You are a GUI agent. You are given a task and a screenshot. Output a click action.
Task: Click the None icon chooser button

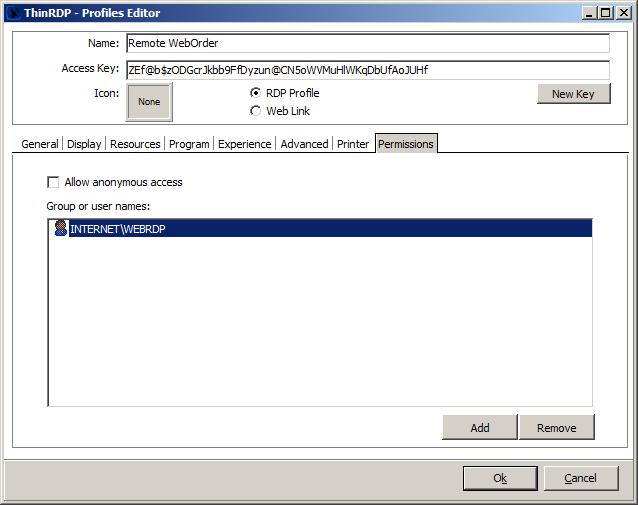149,102
